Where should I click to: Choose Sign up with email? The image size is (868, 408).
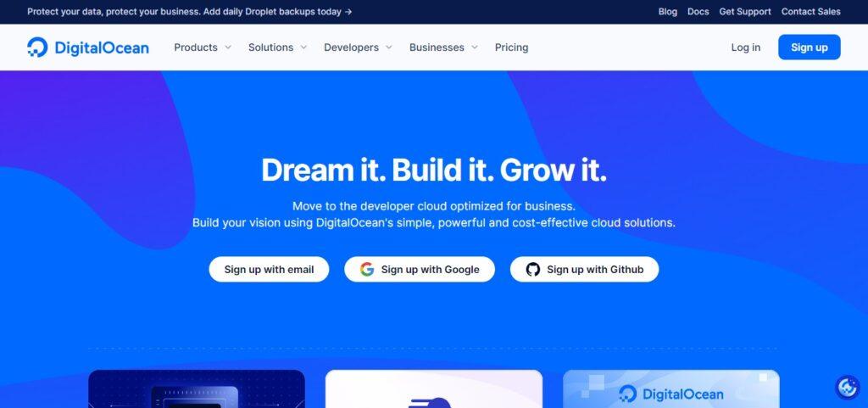(x=269, y=270)
